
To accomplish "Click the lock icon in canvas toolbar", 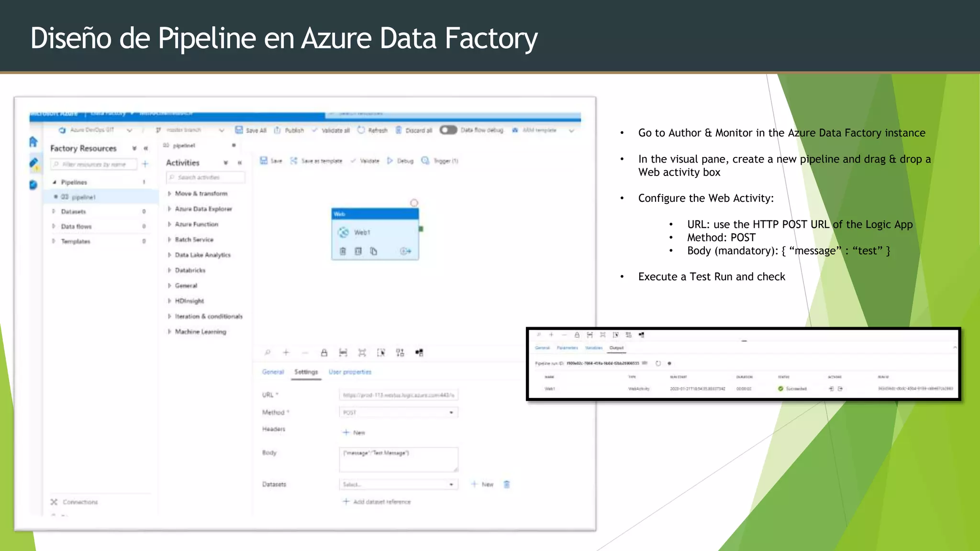I will 324,353.
